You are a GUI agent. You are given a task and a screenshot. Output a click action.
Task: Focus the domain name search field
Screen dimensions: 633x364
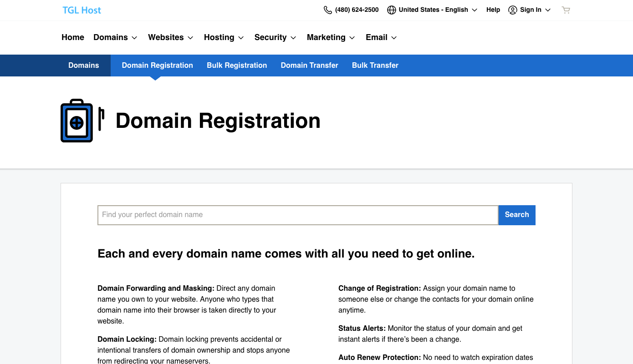[298, 215]
